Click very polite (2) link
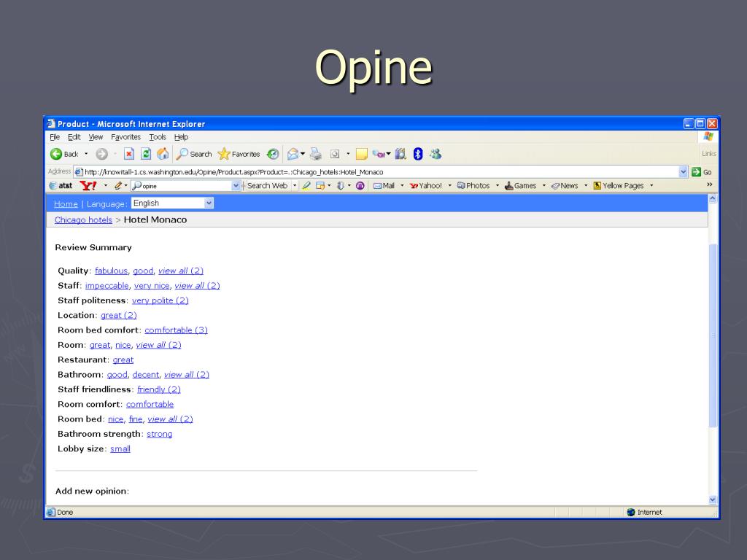The width and height of the screenshot is (747, 560). pos(160,300)
